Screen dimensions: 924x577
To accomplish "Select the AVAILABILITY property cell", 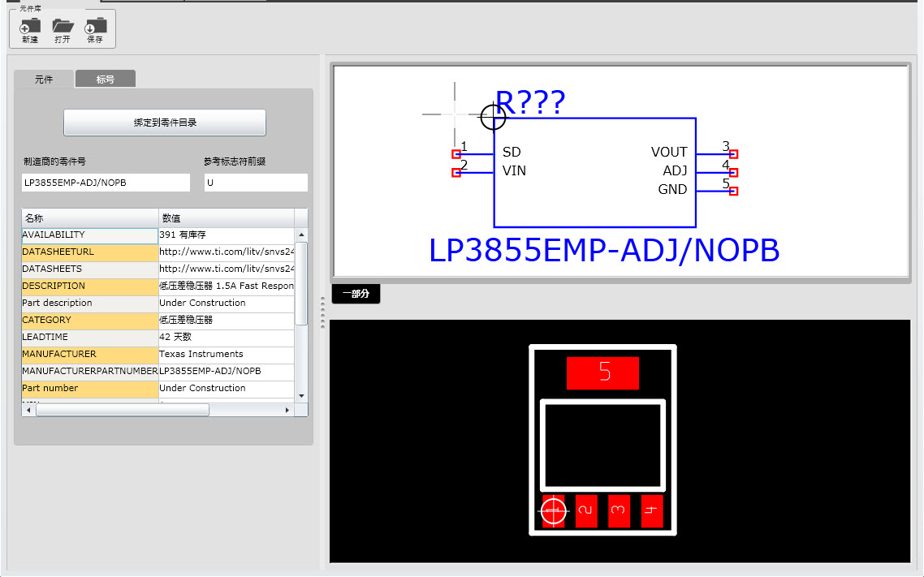I will pos(90,235).
